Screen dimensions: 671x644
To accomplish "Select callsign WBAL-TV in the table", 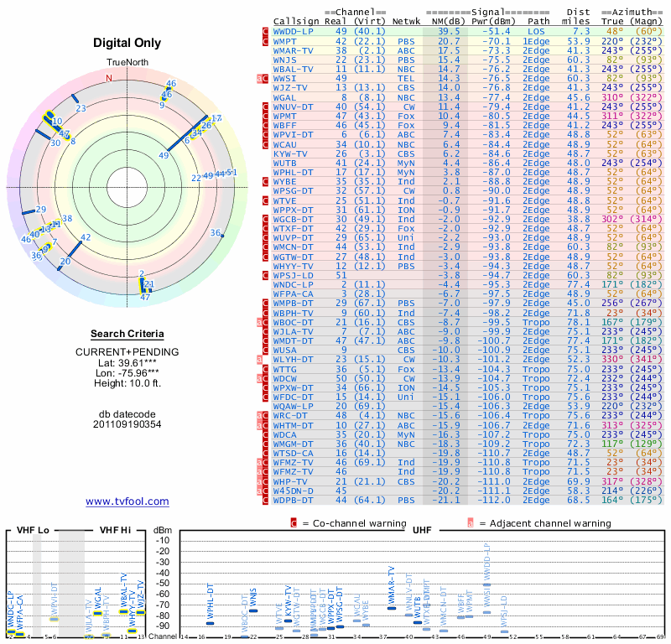I will point(294,70).
